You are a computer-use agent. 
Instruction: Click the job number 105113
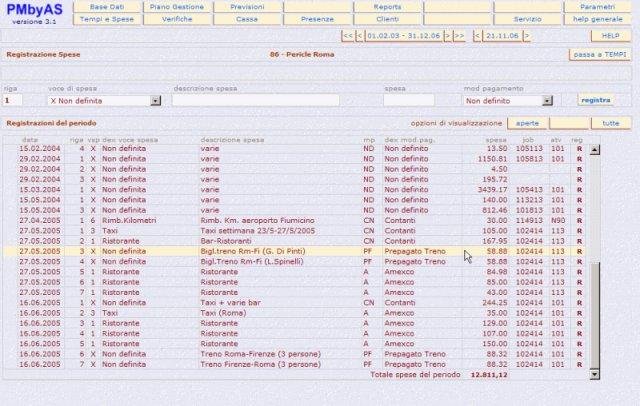click(x=529, y=149)
